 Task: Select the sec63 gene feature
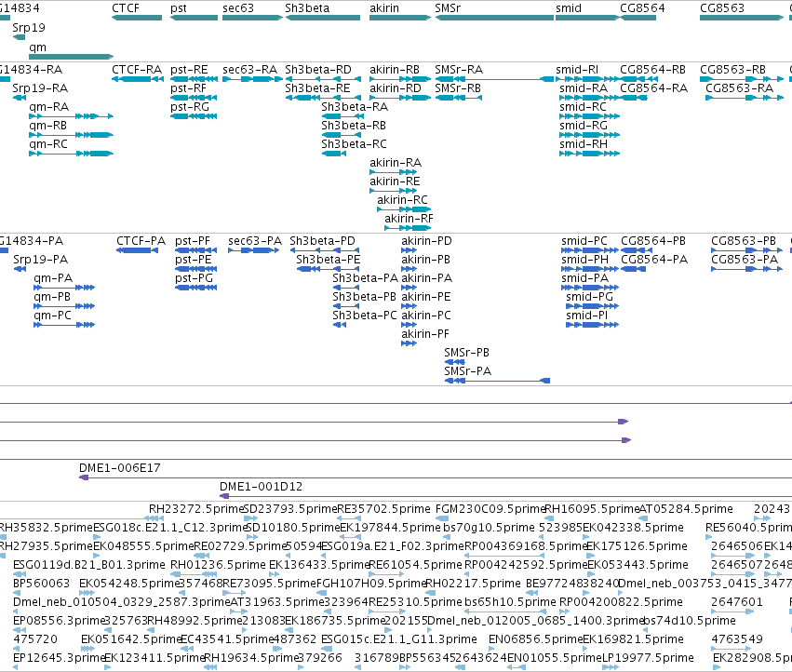coord(252,18)
